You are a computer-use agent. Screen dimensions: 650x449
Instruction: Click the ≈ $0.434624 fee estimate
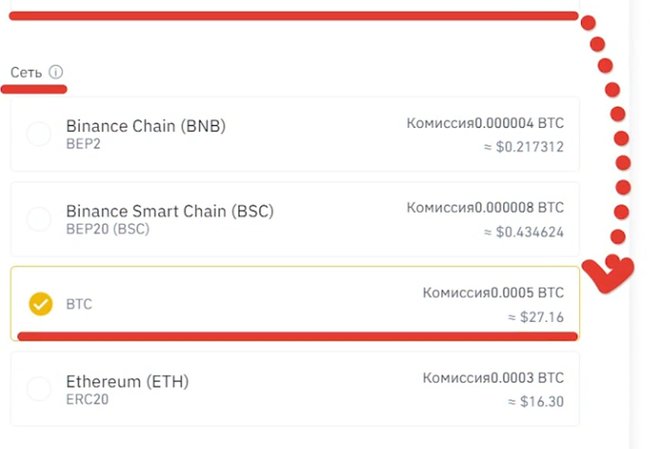[524, 232]
